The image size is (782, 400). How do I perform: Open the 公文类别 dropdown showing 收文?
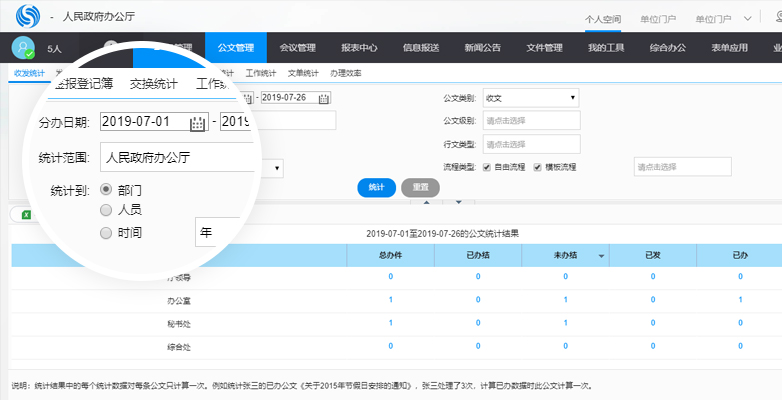(x=531, y=98)
